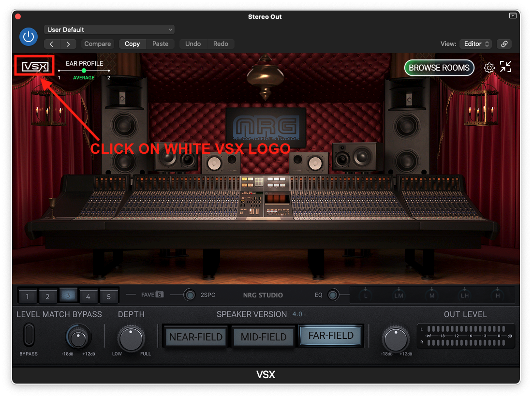Paste plugin settings
This screenshot has width=532, height=398.
coord(160,44)
